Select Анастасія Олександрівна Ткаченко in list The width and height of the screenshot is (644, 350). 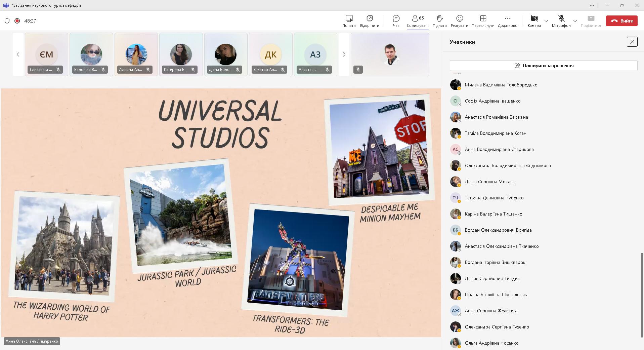tap(544, 246)
